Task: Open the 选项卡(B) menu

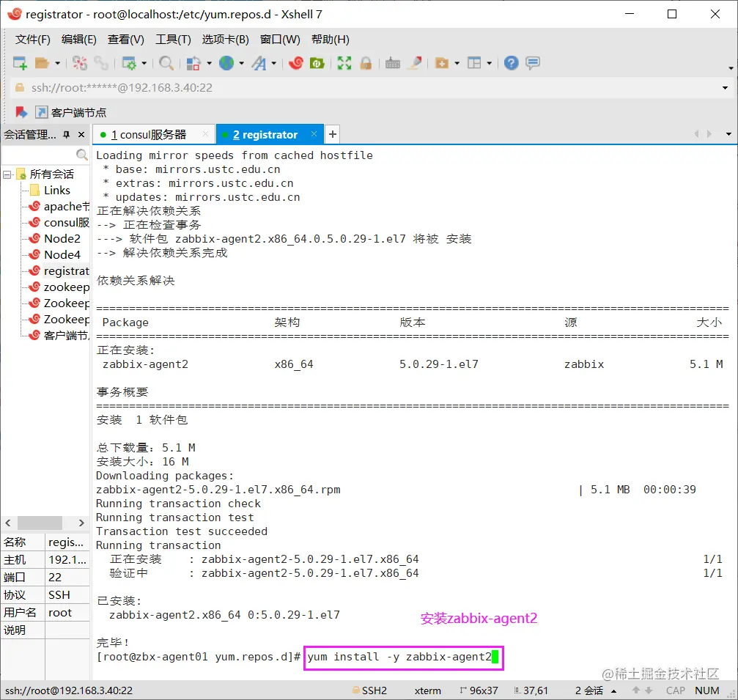Action: click(x=226, y=39)
